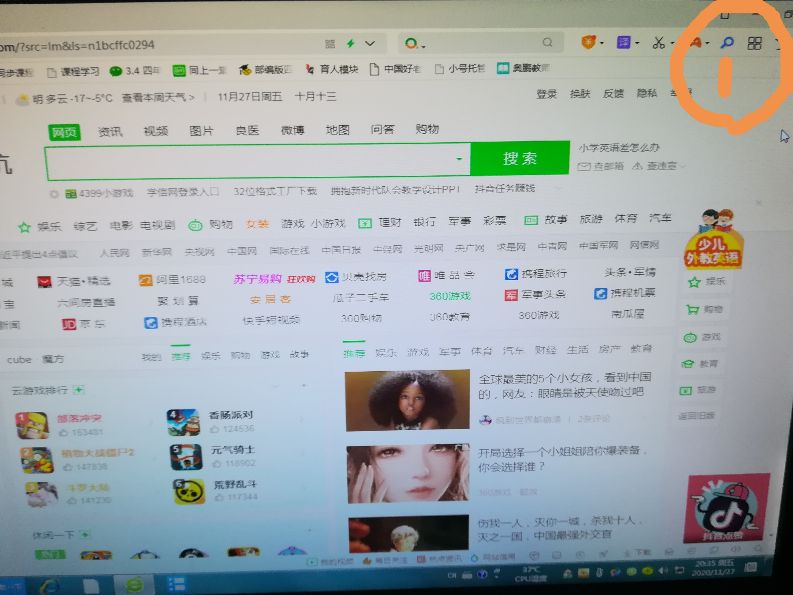Click the 少儿外教英语 sidebar ad

[x=714, y=240]
